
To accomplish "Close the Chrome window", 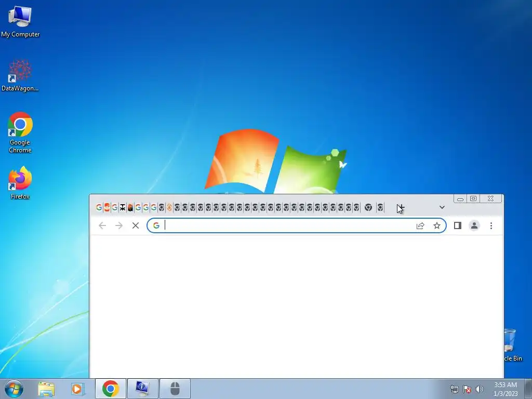I will click(x=490, y=199).
